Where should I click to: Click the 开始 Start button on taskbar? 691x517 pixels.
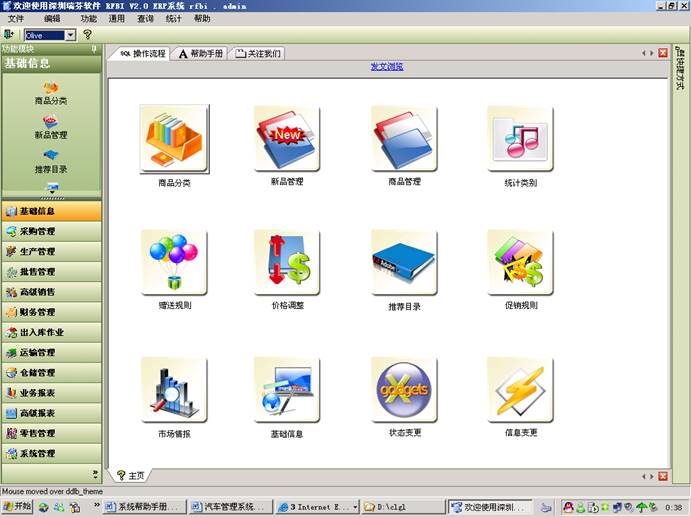click(x=17, y=507)
